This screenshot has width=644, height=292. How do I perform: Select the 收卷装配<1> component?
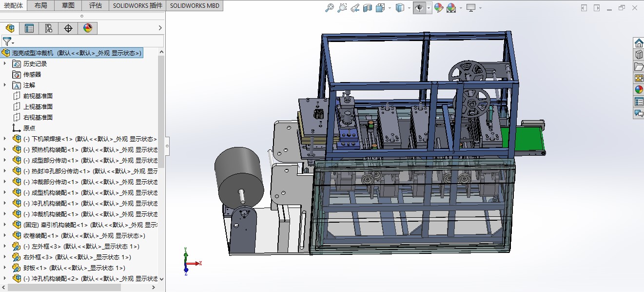pos(78,235)
